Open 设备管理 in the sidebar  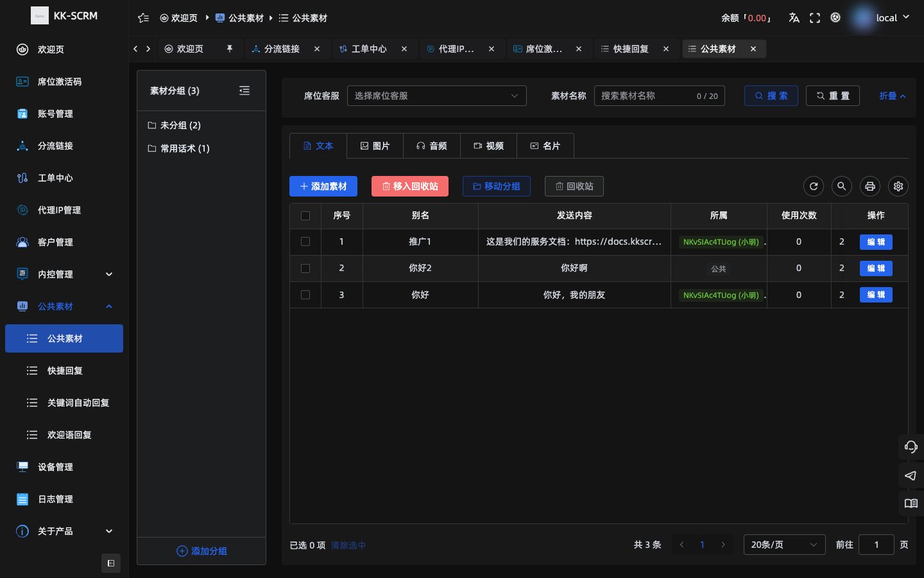tap(64, 467)
